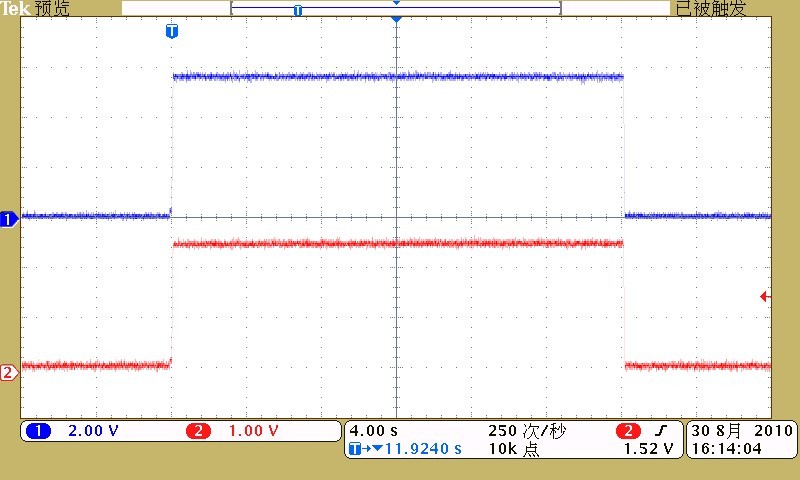The width and height of the screenshot is (800, 480).
Task: Click the 已被触发 trigger status label
Action: pos(710,9)
